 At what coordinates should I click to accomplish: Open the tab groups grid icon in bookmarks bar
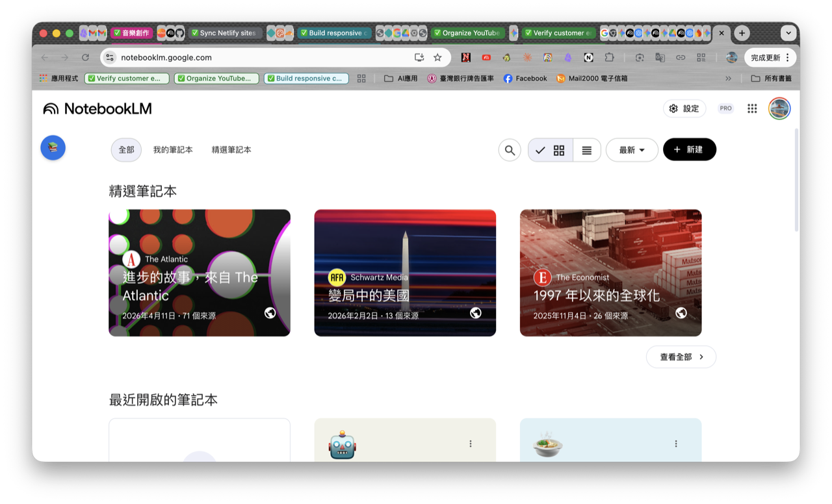click(361, 78)
